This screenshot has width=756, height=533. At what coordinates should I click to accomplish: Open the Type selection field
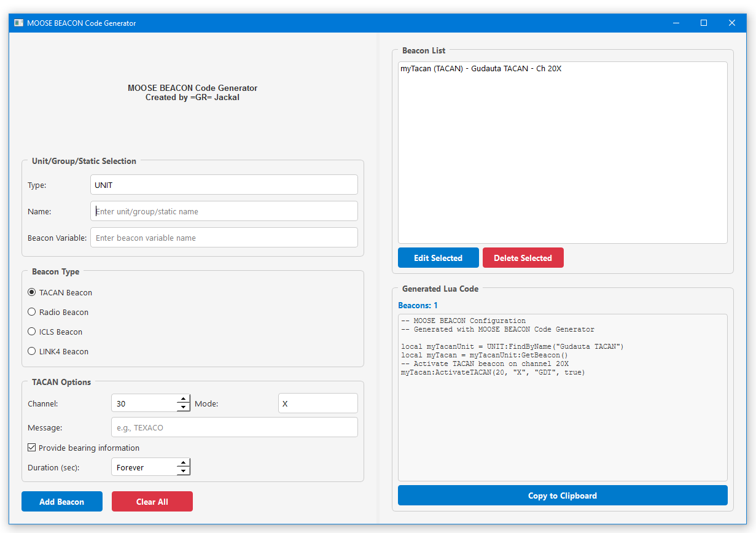click(224, 184)
